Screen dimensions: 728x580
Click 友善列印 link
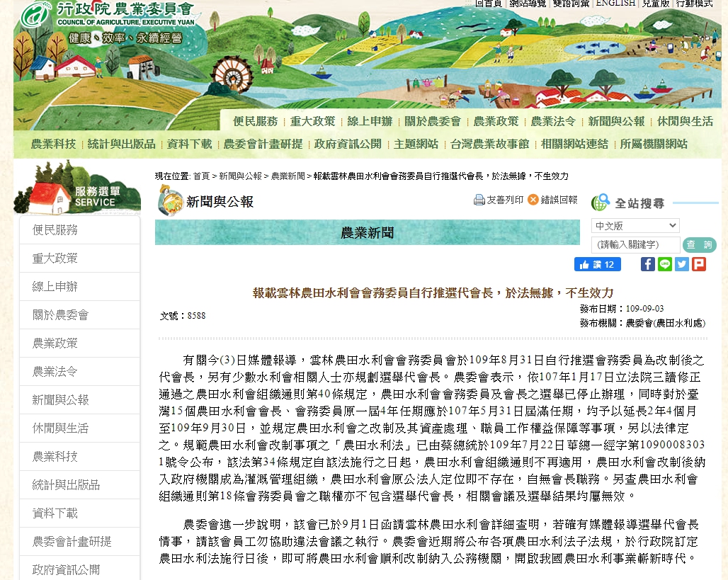pyautogui.click(x=505, y=200)
